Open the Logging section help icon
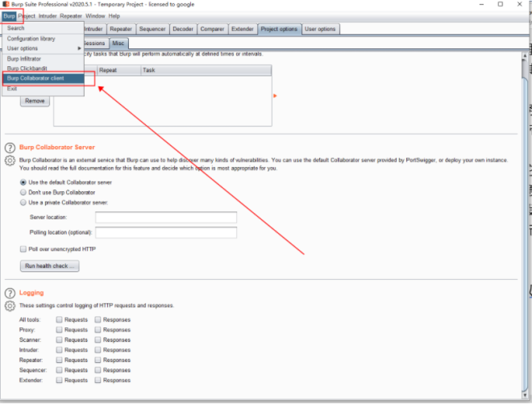This screenshot has width=532, height=404. tap(10, 293)
